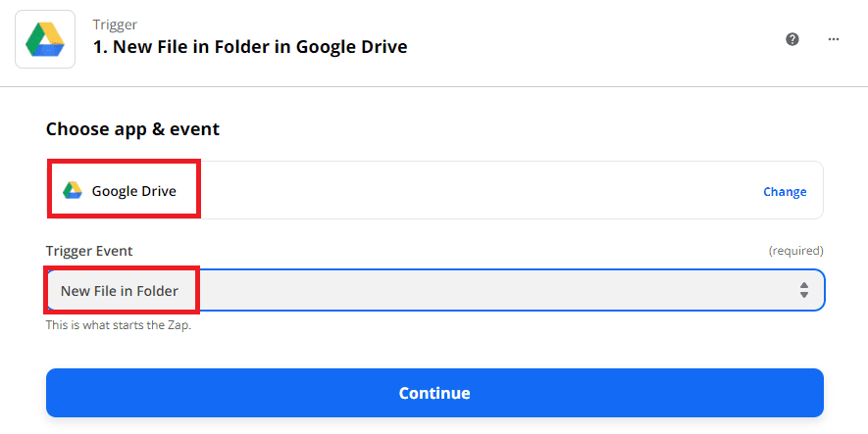The width and height of the screenshot is (868, 434).
Task: Click the up arrow in Trigger Event selector
Action: [804, 285]
